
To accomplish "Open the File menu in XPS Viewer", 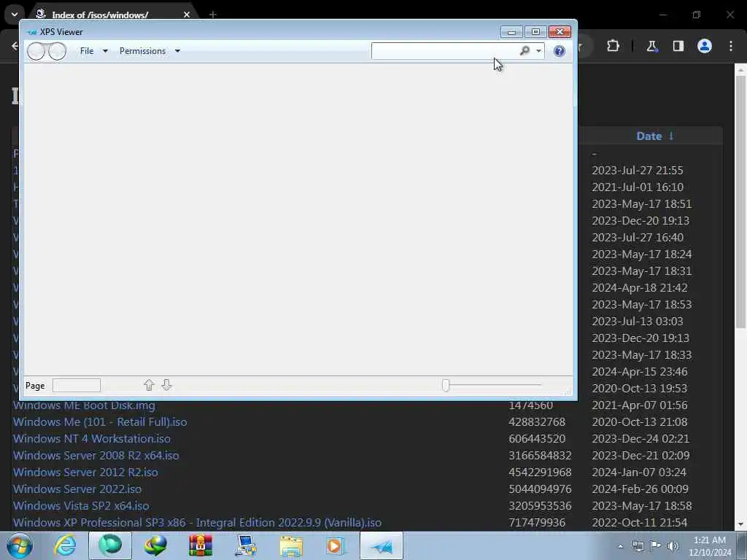I will tap(87, 51).
